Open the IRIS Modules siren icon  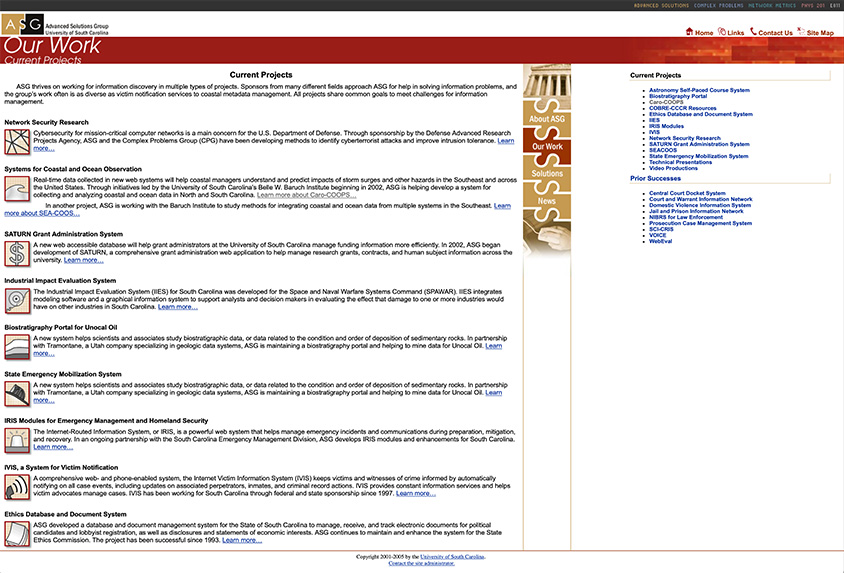(x=17, y=441)
